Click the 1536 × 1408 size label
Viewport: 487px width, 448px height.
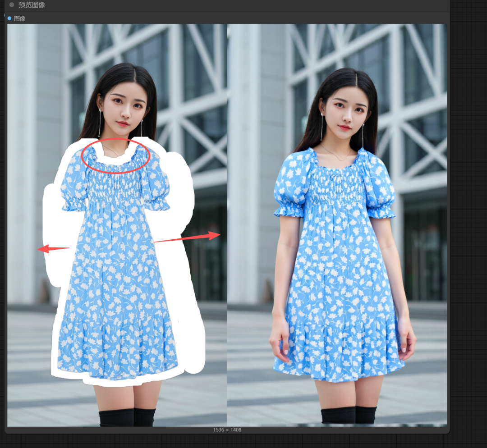(x=227, y=430)
